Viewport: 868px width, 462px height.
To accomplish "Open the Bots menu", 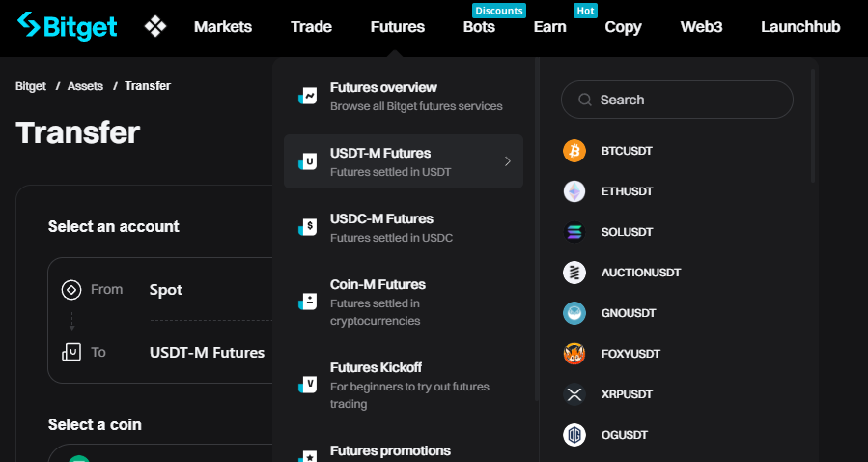I will [479, 27].
